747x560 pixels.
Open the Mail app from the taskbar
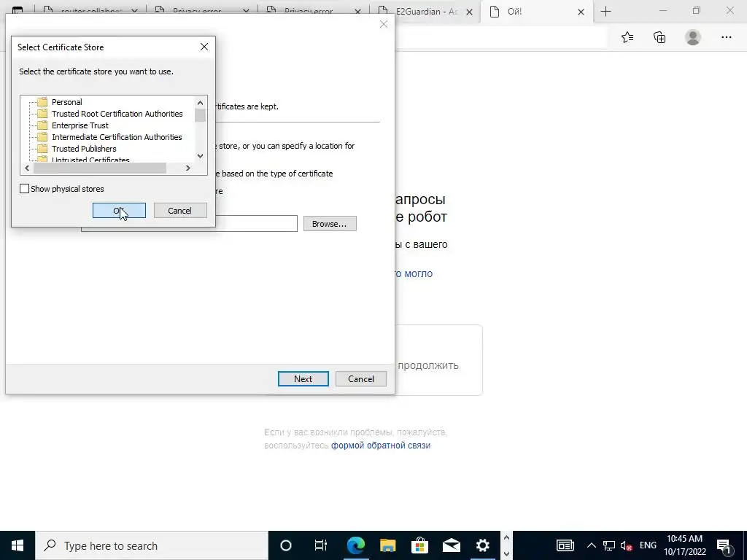pos(451,545)
